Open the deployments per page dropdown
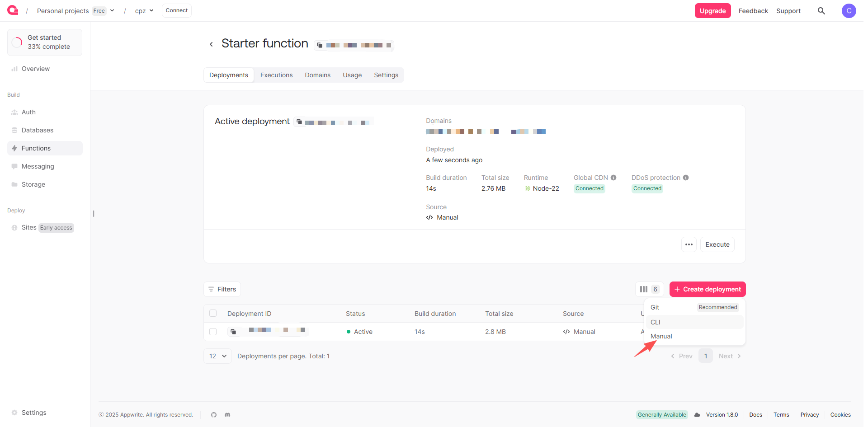Viewport: 868px width, 427px height. pyautogui.click(x=218, y=356)
